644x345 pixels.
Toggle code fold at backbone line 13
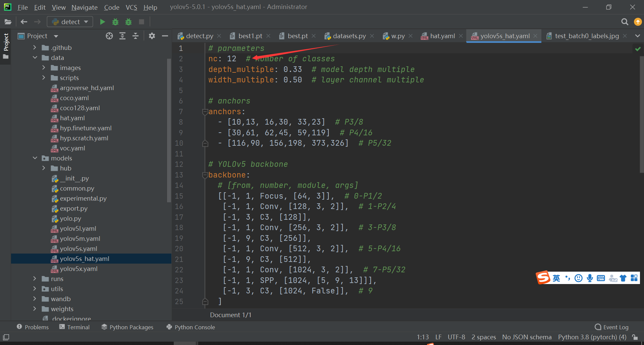point(205,175)
